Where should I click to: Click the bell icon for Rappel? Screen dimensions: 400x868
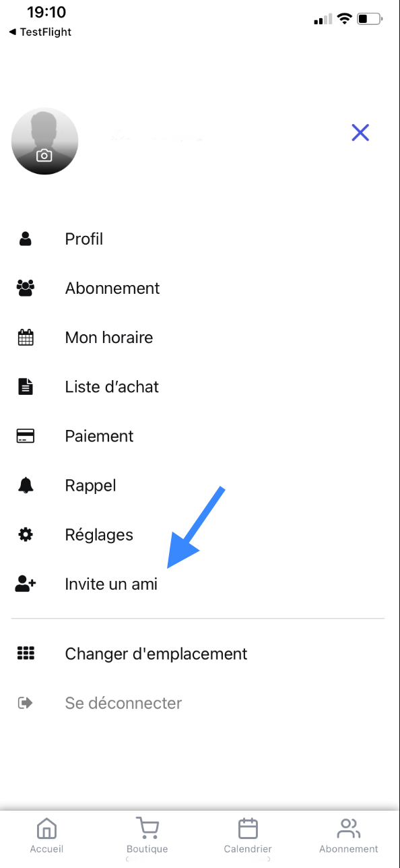(x=26, y=485)
